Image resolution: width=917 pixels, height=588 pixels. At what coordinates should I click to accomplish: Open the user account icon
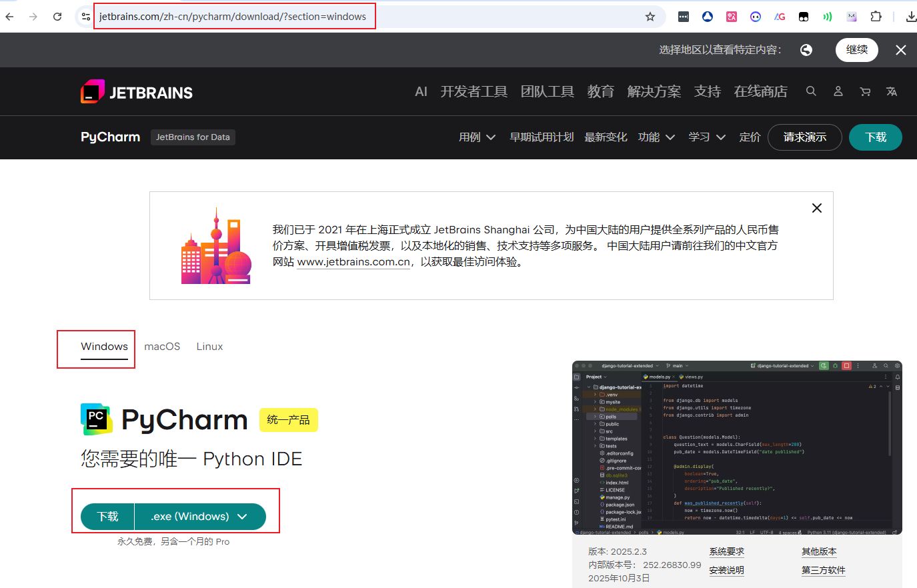click(838, 91)
